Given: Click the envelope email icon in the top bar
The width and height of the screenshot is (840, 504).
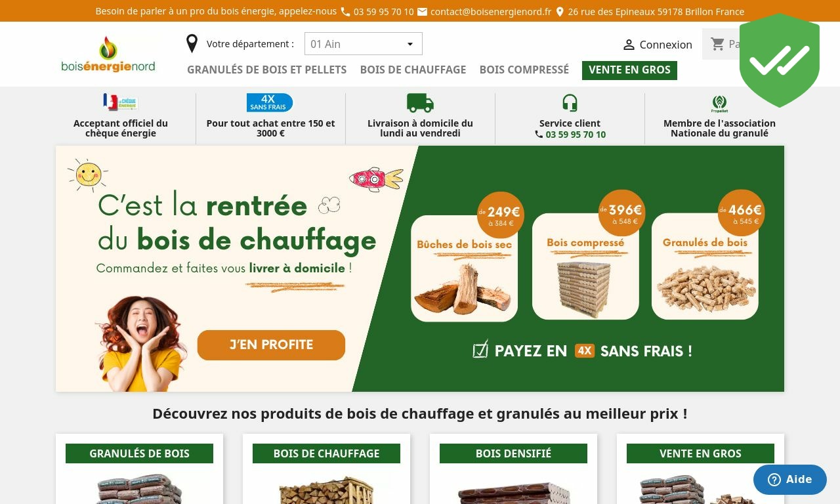Looking at the screenshot, I should tap(423, 12).
